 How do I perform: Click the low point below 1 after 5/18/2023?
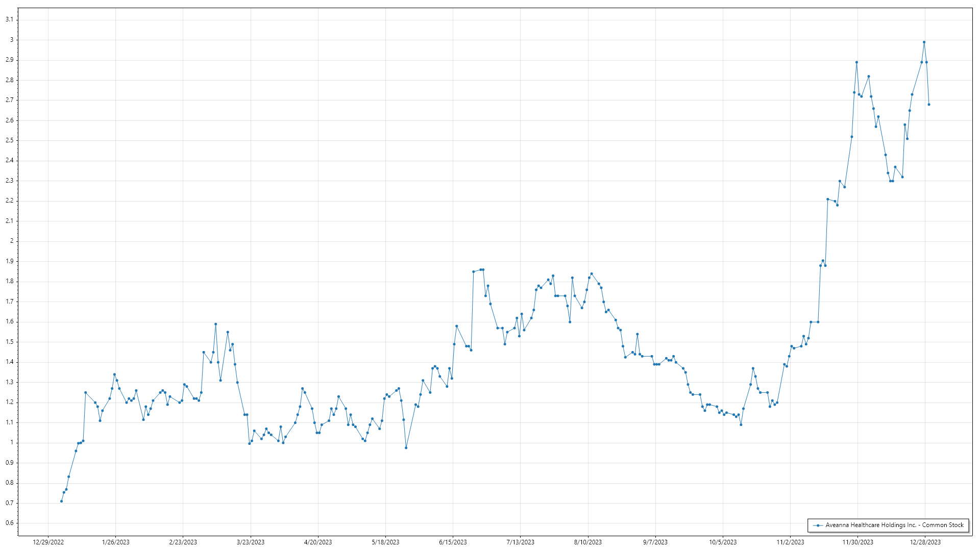pos(406,448)
